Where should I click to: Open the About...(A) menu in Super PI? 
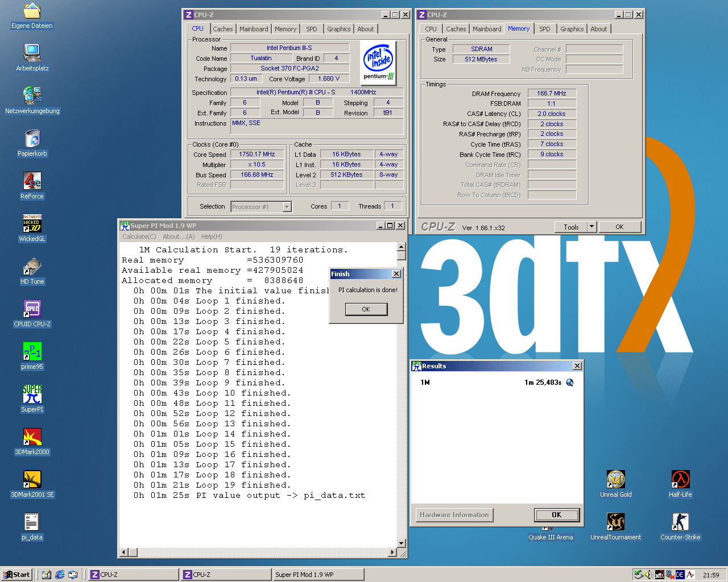click(179, 236)
